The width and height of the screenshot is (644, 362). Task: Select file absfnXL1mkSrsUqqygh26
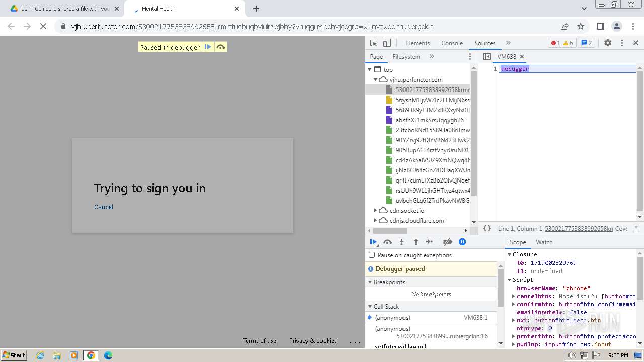click(425, 120)
